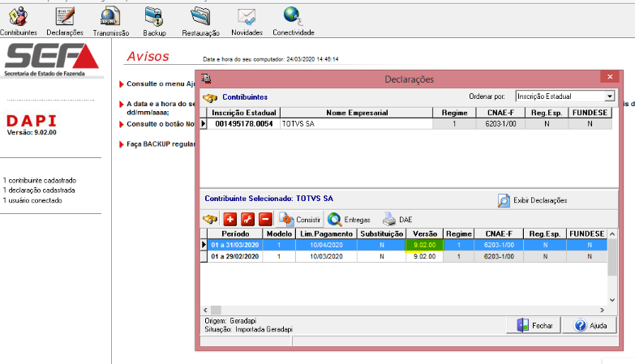Viewport: 635px width, 364px height.
Task: Click payment limit 10/03/2020 cell
Action: coord(326,256)
